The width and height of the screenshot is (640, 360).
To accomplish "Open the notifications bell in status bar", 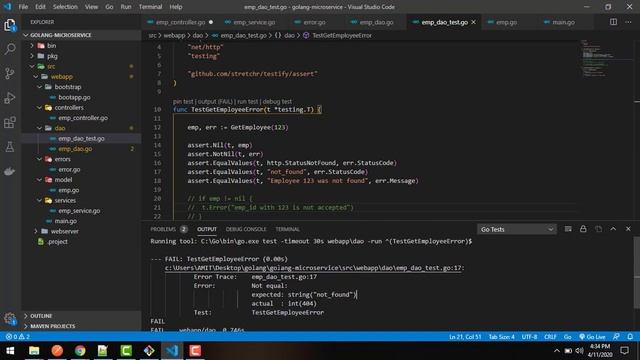I will pyautogui.click(x=630, y=337).
